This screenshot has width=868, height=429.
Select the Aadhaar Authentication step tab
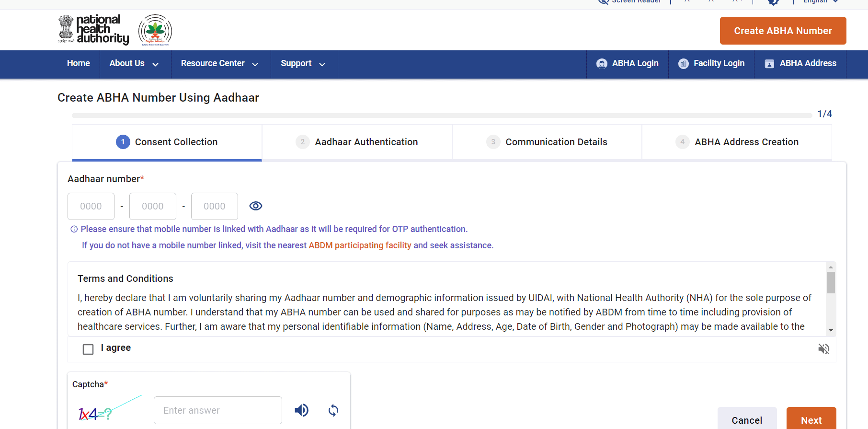pos(357,142)
